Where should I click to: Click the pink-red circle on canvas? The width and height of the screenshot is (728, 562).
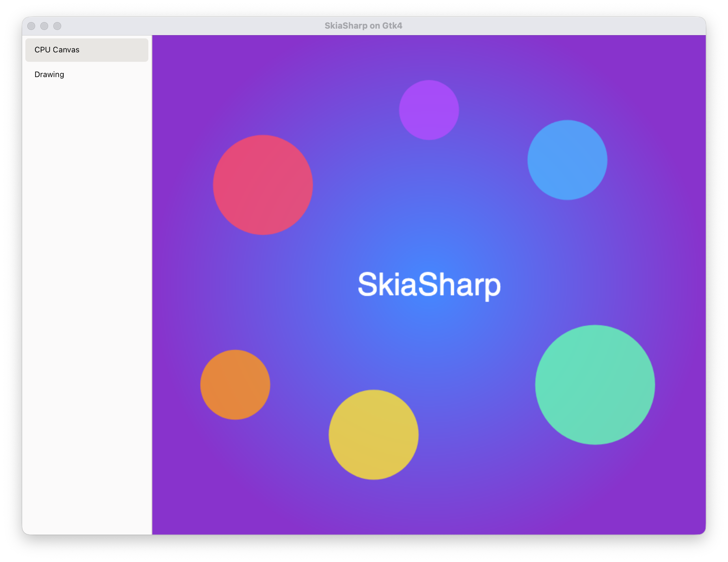263,185
